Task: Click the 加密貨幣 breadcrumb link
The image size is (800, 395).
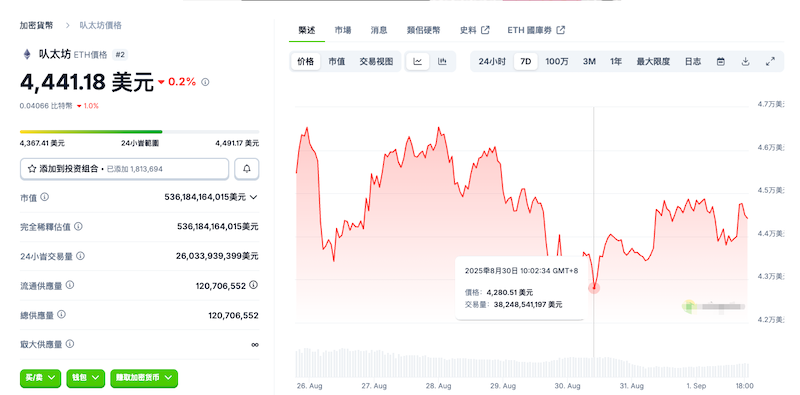Action: (36, 25)
